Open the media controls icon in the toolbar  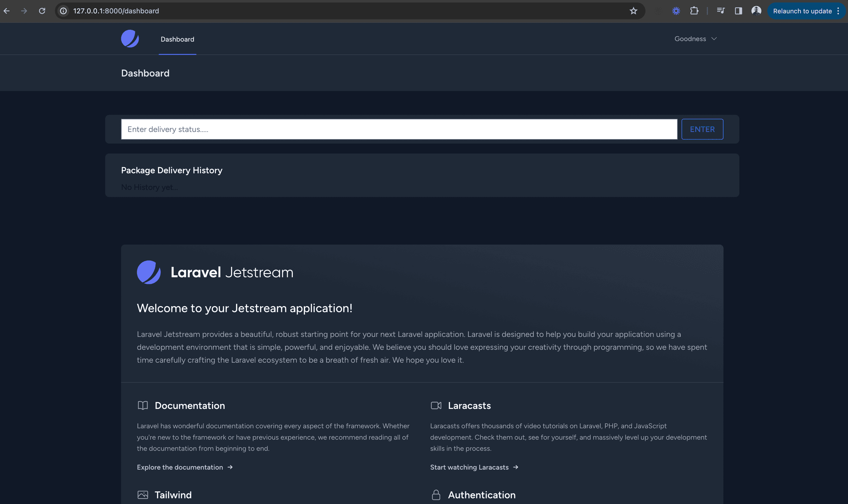coord(721,11)
